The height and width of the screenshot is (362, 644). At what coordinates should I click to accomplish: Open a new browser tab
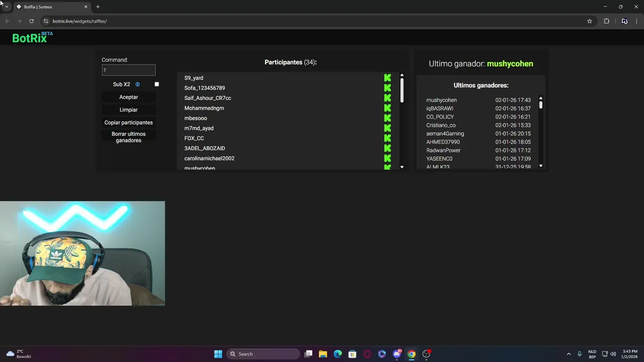[98, 7]
